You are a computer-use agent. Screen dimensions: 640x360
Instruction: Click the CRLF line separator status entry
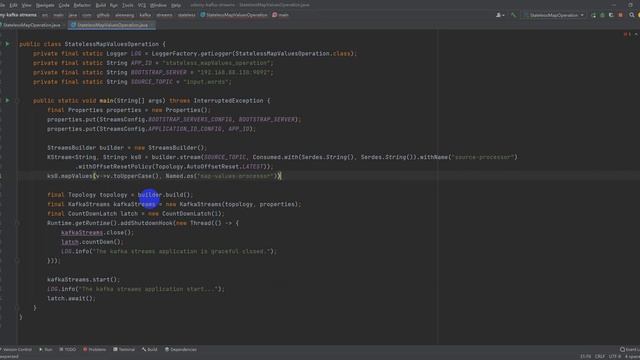tap(600, 356)
